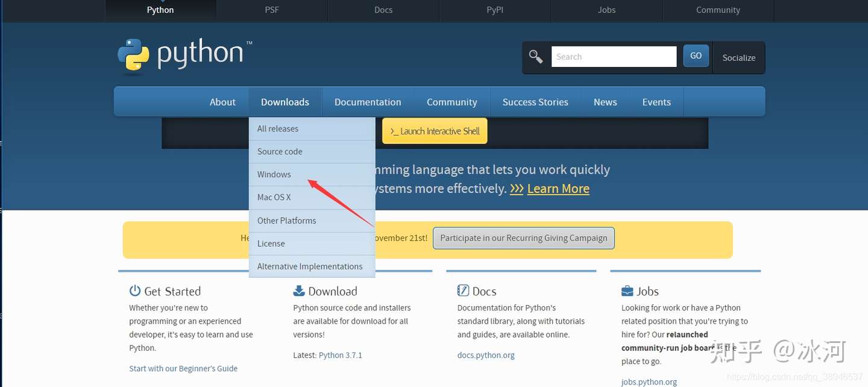The width and height of the screenshot is (868, 387).
Task: Open the Docs tab in top bar
Action: (383, 10)
